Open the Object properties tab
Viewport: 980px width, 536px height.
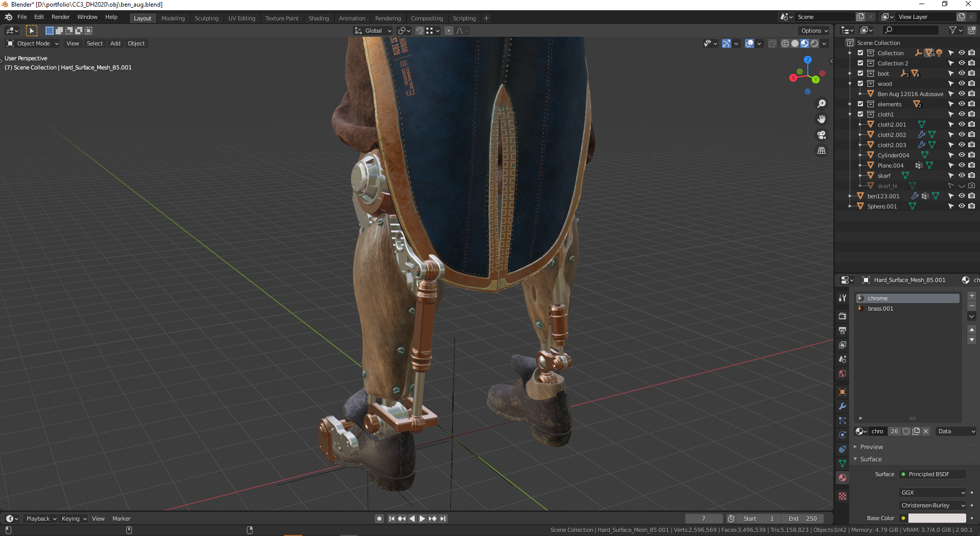point(842,392)
